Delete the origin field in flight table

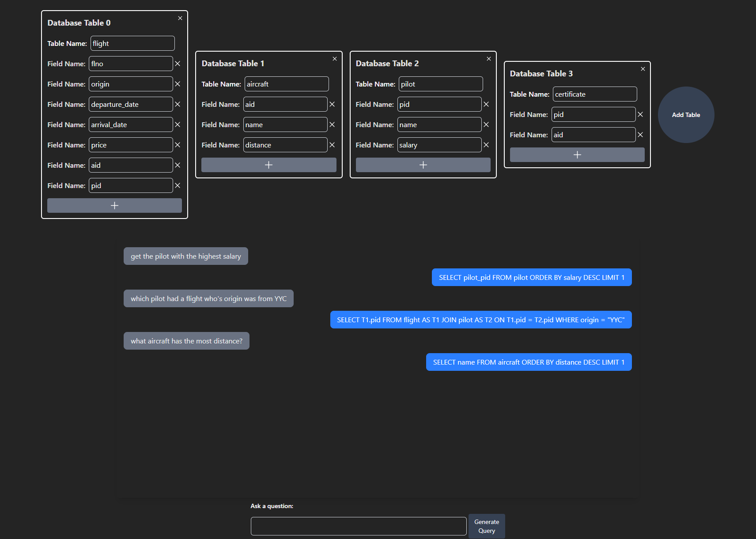178,84
